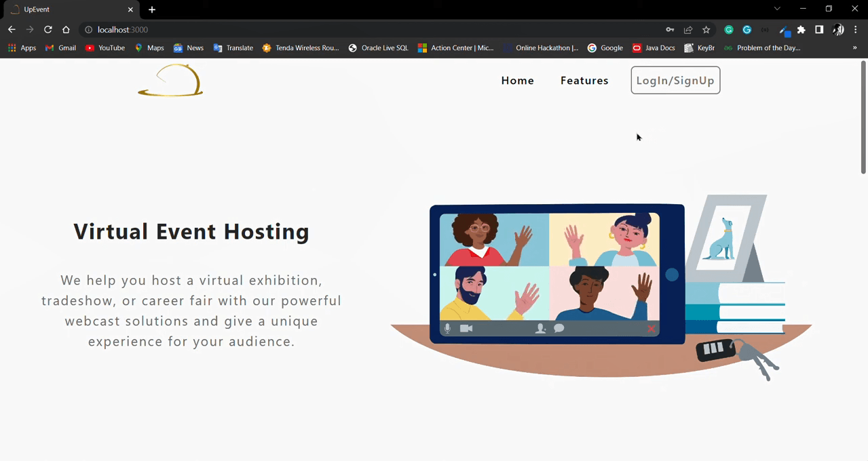868x461 pixels.
Task: Click the share page icon
Action: (688, 30)
